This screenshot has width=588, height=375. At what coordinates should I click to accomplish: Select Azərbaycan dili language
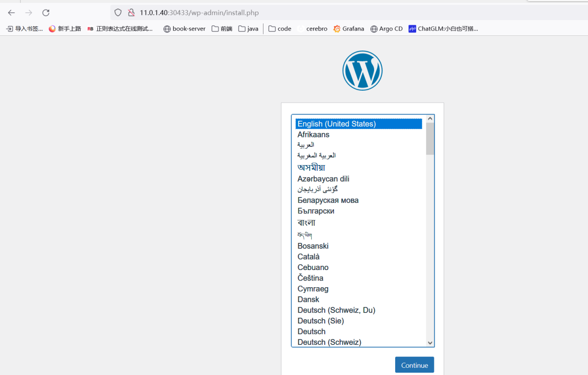[x=359, y=179]
